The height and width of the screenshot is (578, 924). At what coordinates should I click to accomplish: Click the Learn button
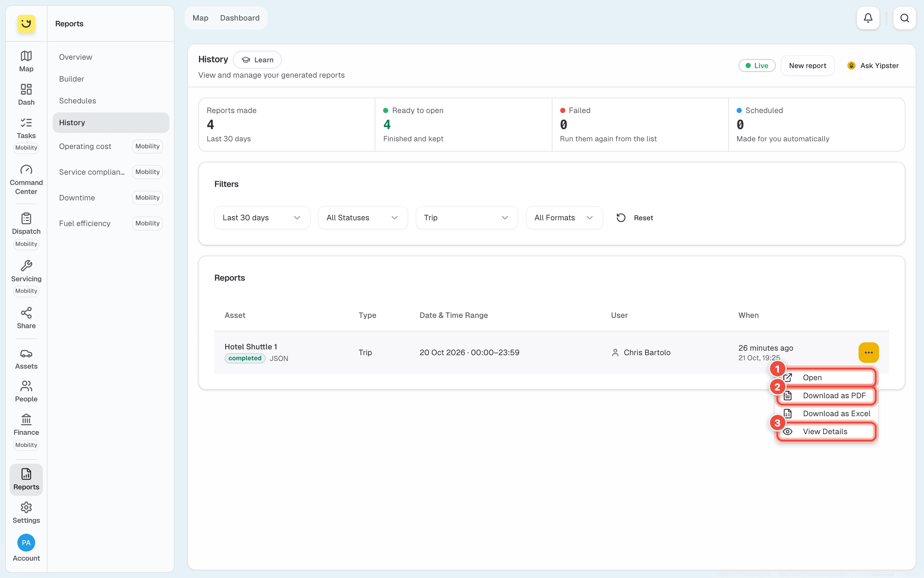[x=257, y=60]
